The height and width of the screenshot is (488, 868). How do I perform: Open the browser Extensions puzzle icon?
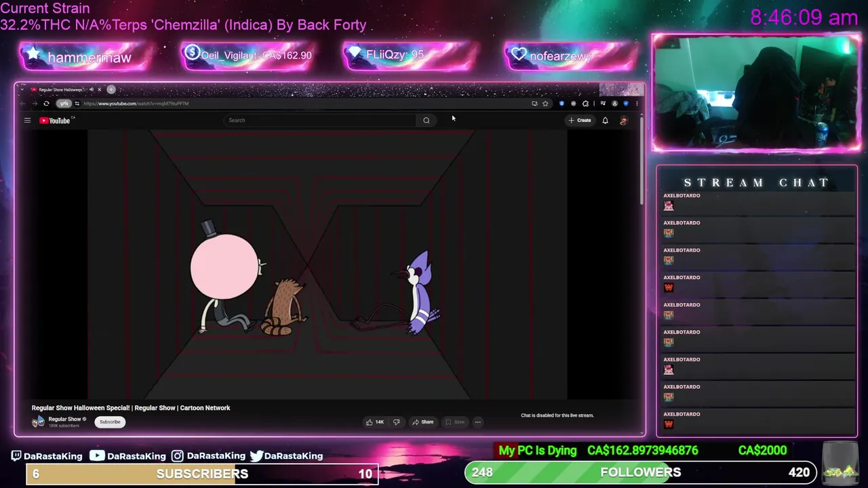[585, 104]
